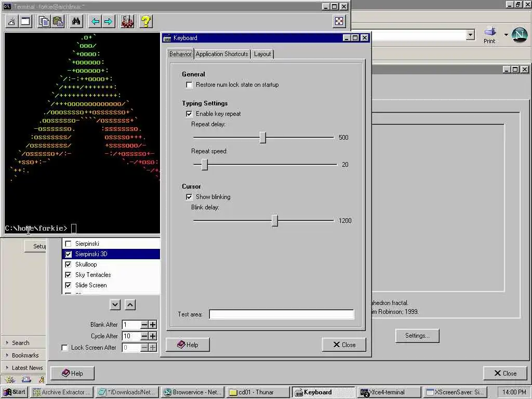The height and width of the screenshot is (399, 532).
Task: Open the browser address bar dropdown arrow
Action: pyautogui.click(x=470, y=35)
